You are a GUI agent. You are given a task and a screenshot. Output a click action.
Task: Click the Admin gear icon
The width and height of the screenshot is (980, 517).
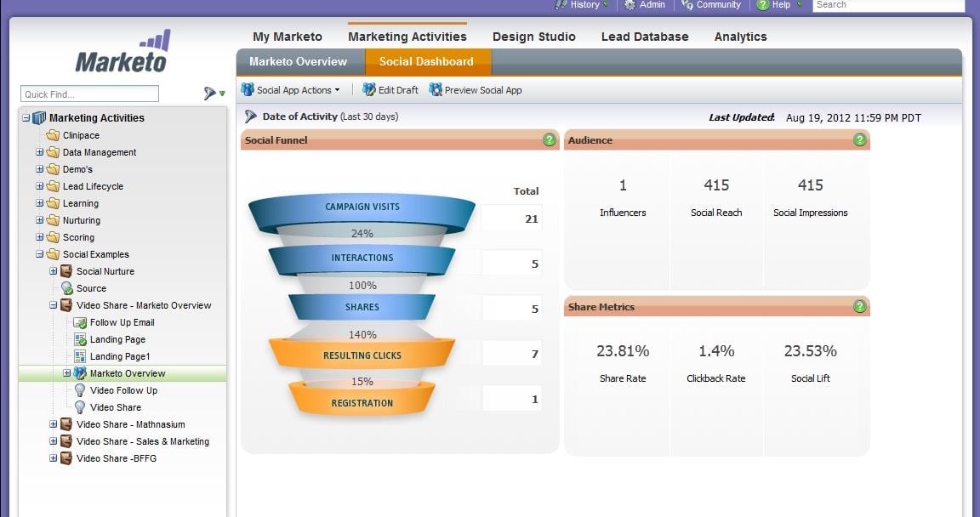(x=630, y=4)
